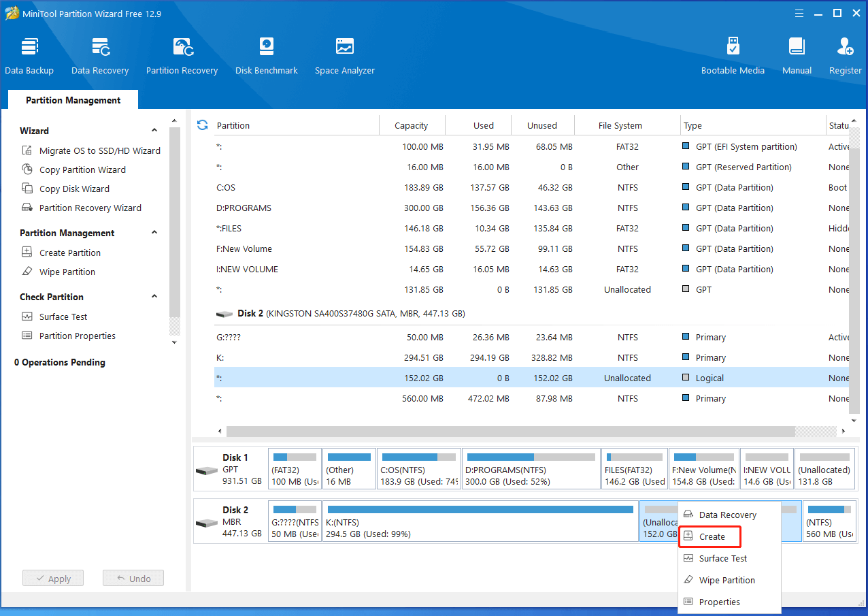Start Migrate OS to SSD/HD Wizard
The image size is (868, 616).
(x=92, y=150)
